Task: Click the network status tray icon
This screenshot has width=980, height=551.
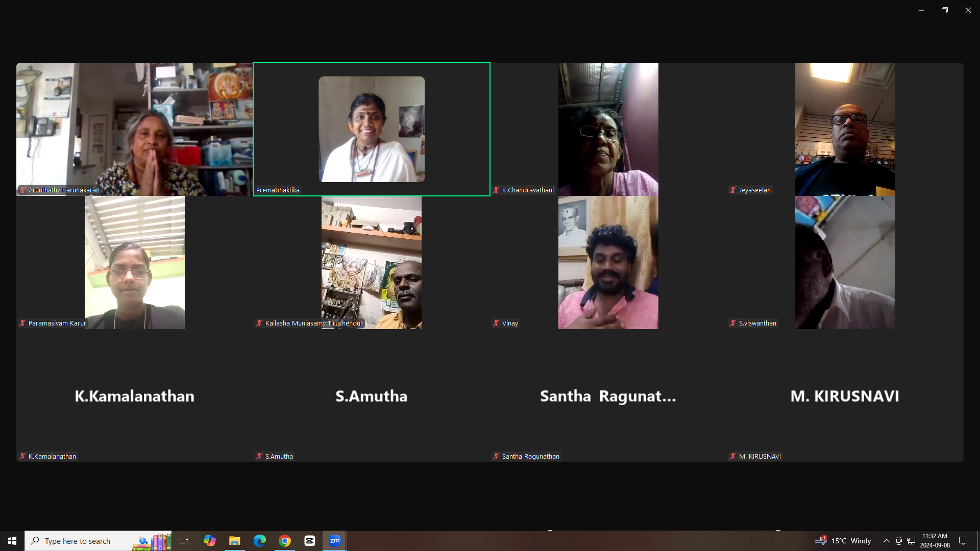Action: [911, 541]
